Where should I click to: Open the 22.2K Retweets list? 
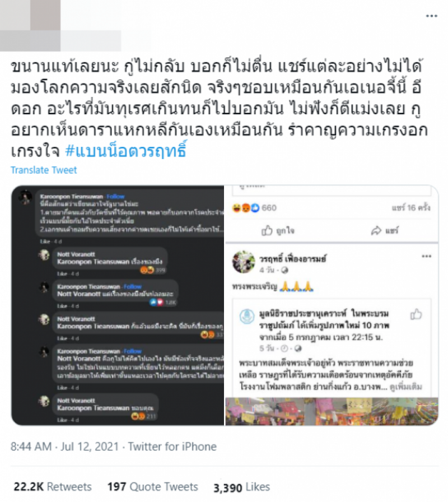(53, 487)
